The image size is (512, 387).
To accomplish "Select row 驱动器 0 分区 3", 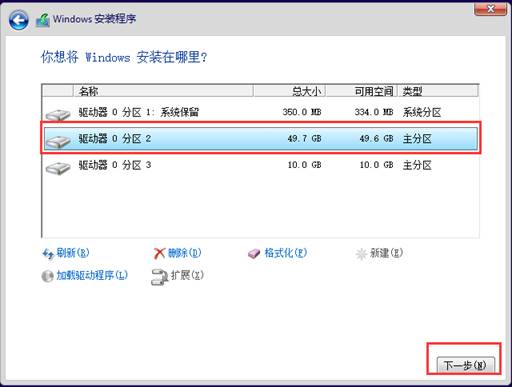I will pos(260,165).
